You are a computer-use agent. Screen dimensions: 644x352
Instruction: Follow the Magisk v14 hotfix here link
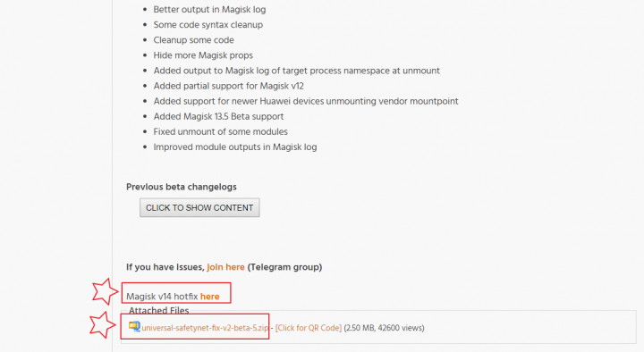coord(210,297)
